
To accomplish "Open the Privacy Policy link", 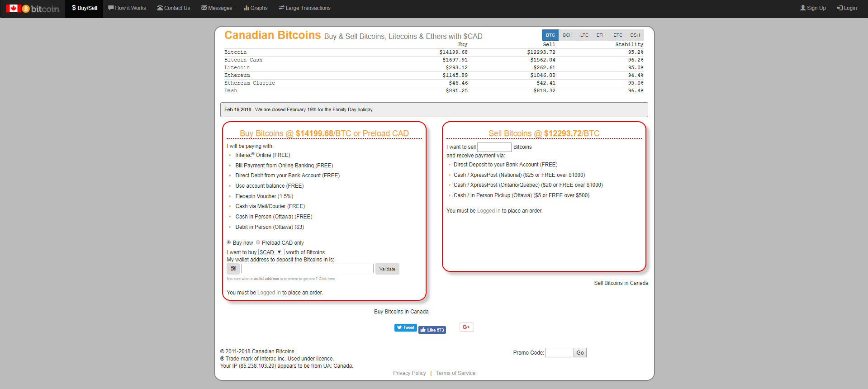I will tap(409, 373).
